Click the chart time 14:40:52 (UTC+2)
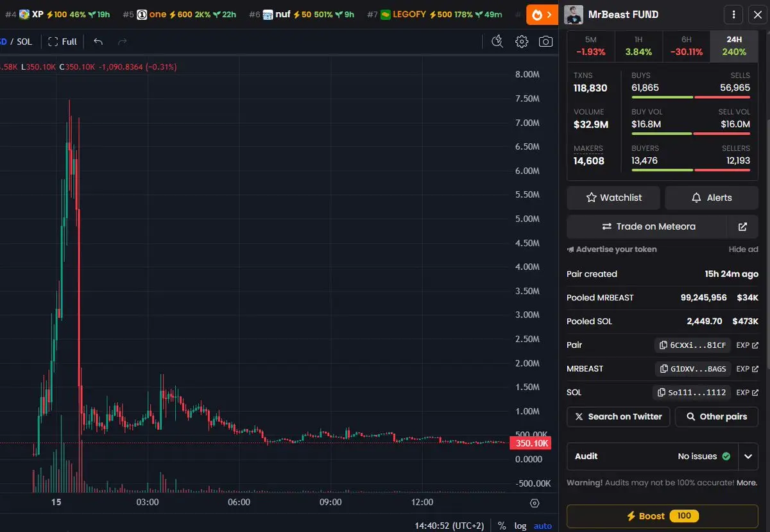This screenshot has height=532, width=770. (449, 526)
